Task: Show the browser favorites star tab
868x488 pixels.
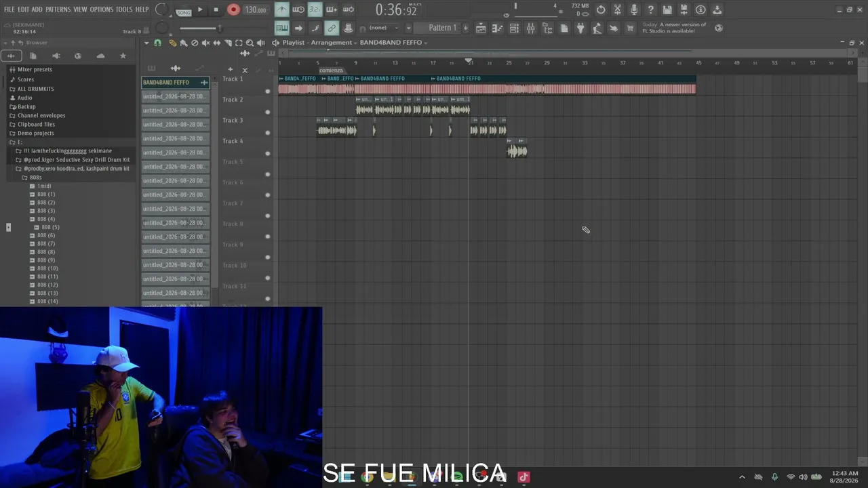Action: point(123,56)
